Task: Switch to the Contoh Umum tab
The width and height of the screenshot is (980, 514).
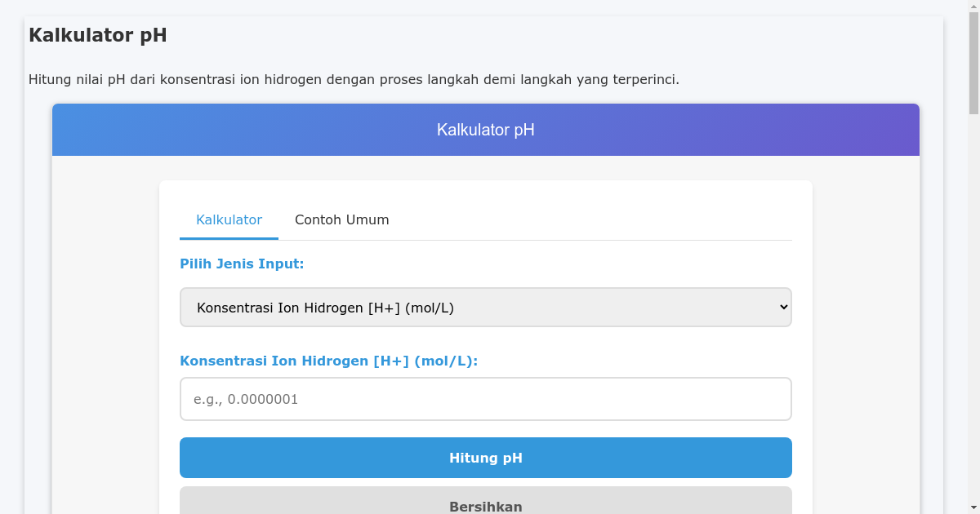Action: 341,219
